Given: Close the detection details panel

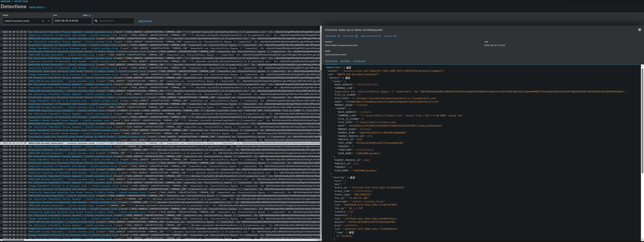Looking at the screenshot, I should [x=639, y=30].
